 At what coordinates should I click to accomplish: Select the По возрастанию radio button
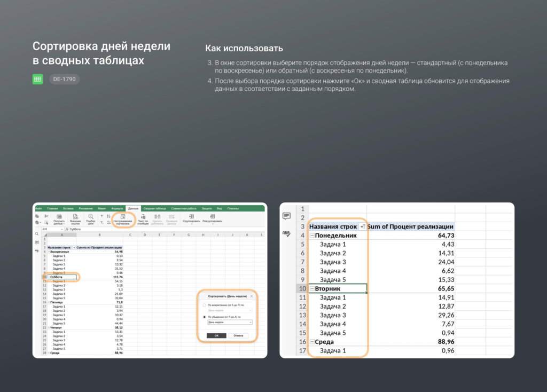(204, 305)
